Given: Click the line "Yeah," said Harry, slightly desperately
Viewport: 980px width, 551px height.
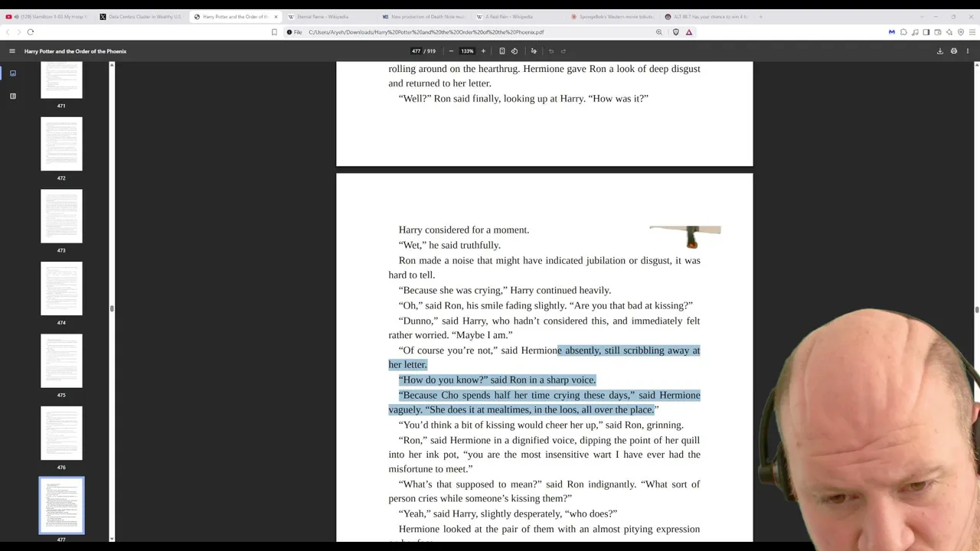Looking at the screenshot, I should (508, 514).
